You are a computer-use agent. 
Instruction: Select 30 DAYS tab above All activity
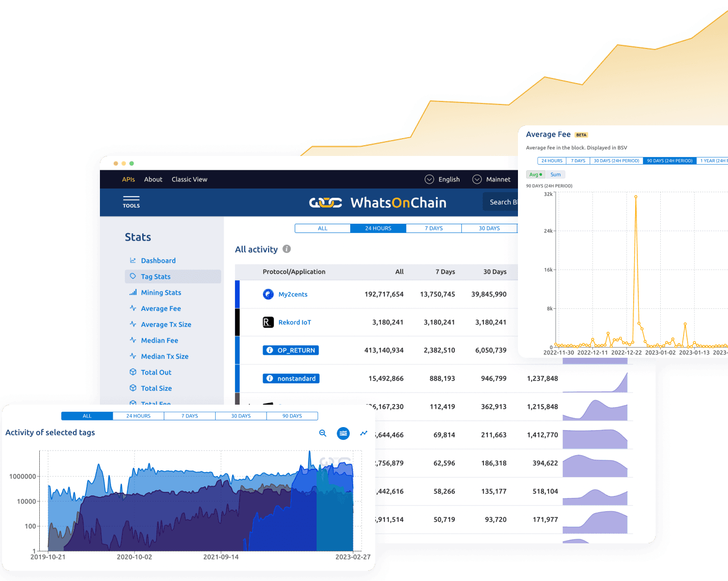click(489, 228)
